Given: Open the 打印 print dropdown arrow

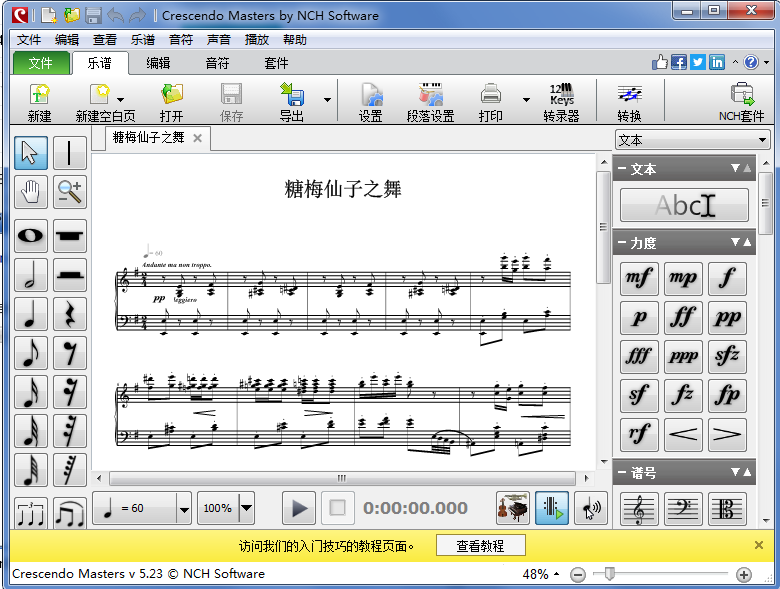Looking at the screenshot, I should click(x=526, y=100).
